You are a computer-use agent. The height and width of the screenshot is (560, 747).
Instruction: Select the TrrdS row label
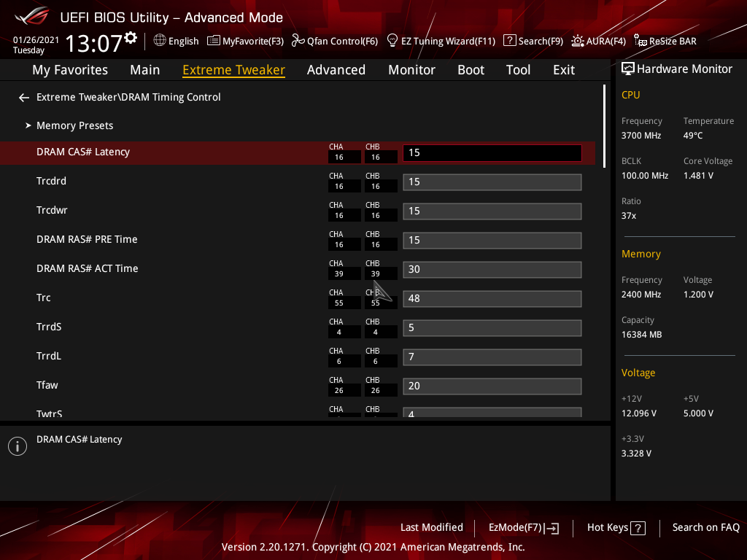pyautogui.click(x=49, y=327)
